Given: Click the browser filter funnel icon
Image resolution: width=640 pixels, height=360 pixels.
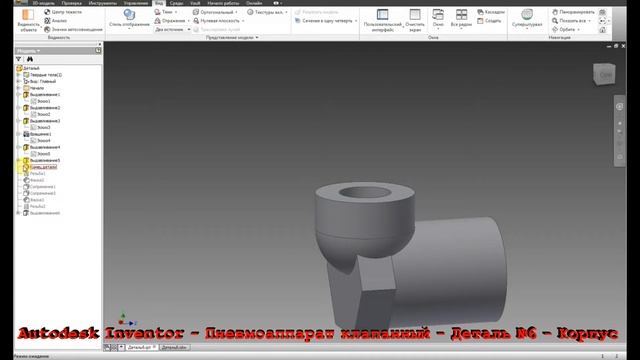Looking at the screenshot, I should pos(18,60).
